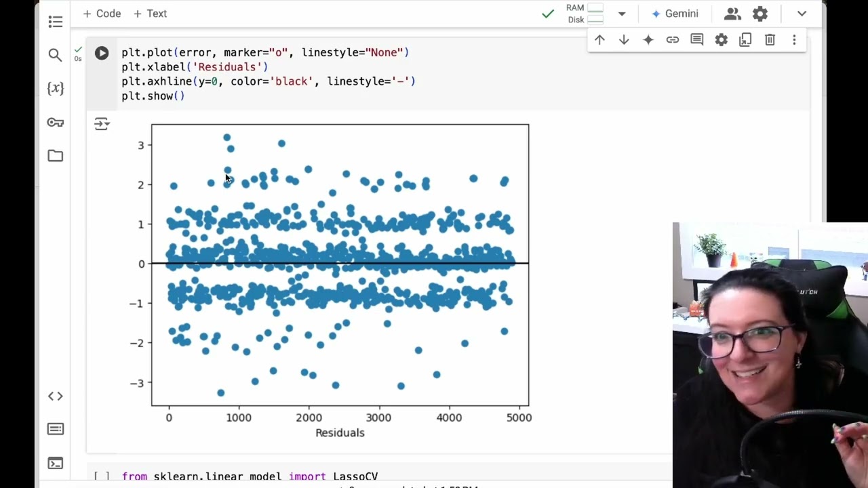Open the secrets key panel
This screenshot has height=488, width=868.
[x=56, y=123]
